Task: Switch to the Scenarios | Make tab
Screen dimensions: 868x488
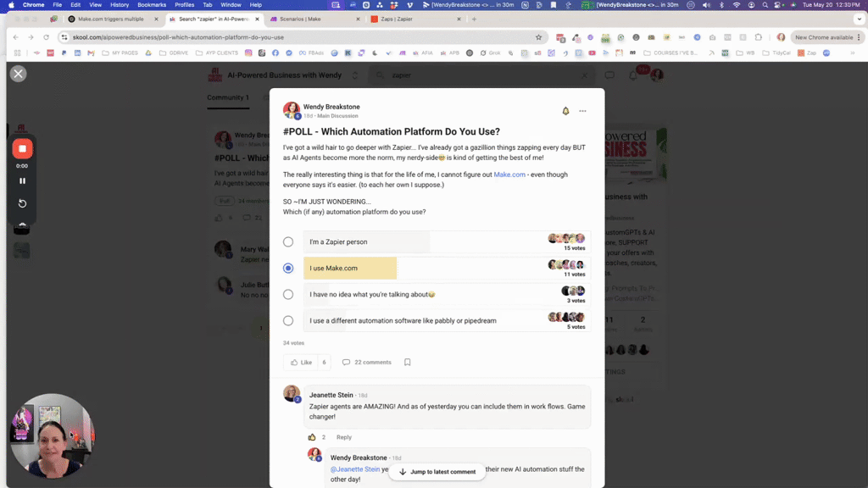Action: [314, 19]
